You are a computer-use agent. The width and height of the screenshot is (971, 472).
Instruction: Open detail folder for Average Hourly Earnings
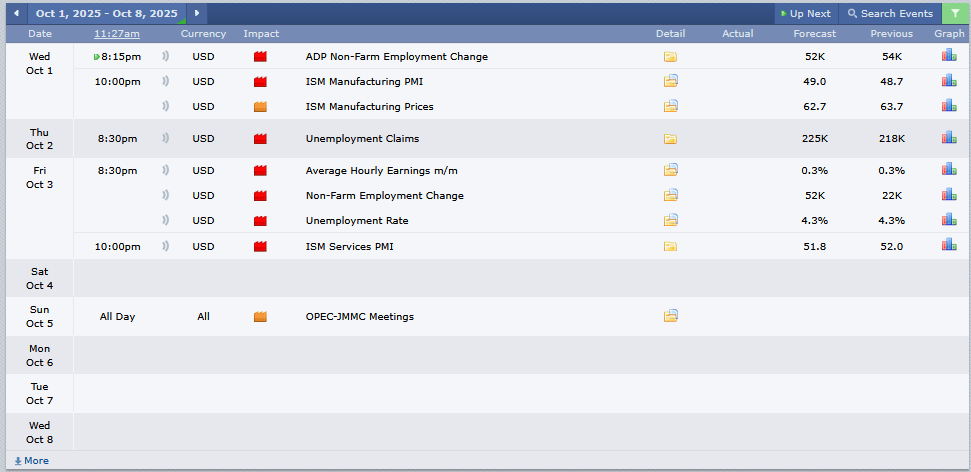(670, 171)
